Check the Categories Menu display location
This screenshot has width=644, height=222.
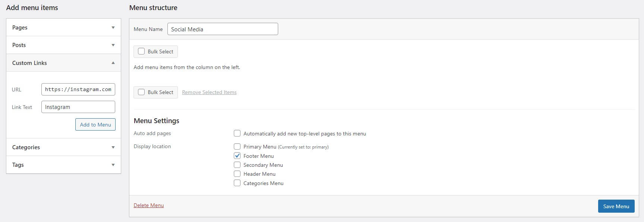click(x=237, y=183)
